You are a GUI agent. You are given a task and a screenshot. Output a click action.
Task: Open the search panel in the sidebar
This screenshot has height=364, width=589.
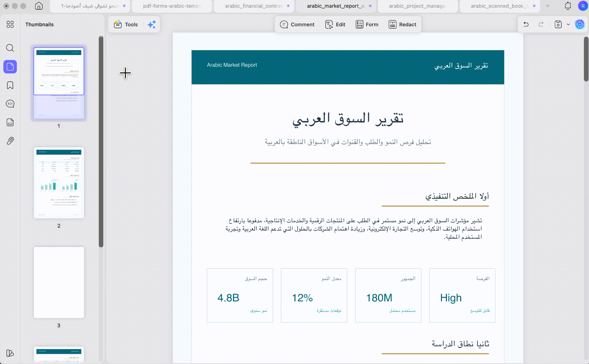coord(10,48)
